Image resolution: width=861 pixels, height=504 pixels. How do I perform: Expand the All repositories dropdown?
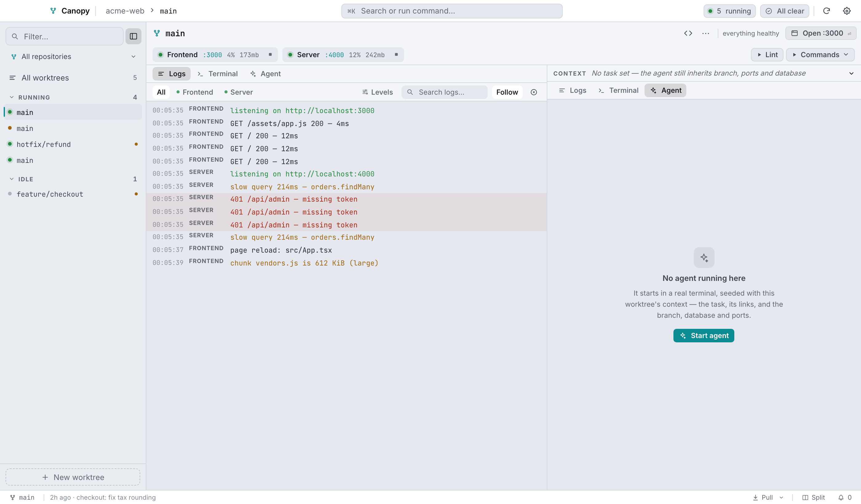133,57
